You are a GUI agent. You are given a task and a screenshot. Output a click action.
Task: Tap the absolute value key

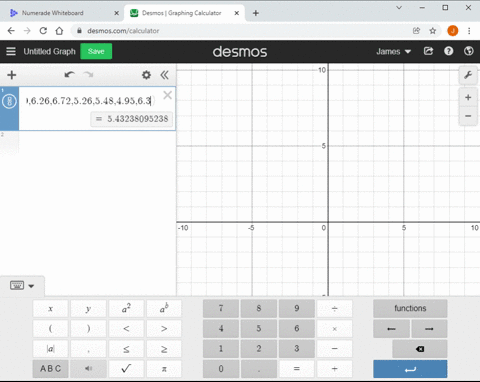click(x=50, y=349)
